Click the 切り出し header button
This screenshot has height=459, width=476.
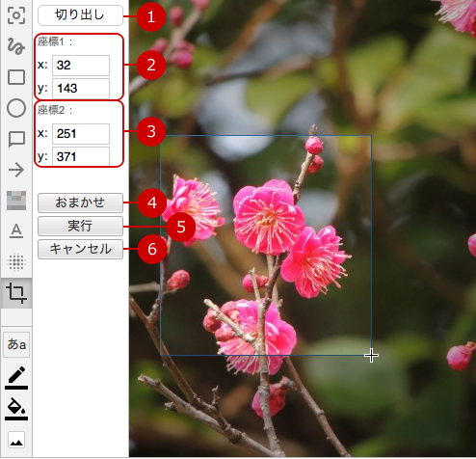click(80, 15)
